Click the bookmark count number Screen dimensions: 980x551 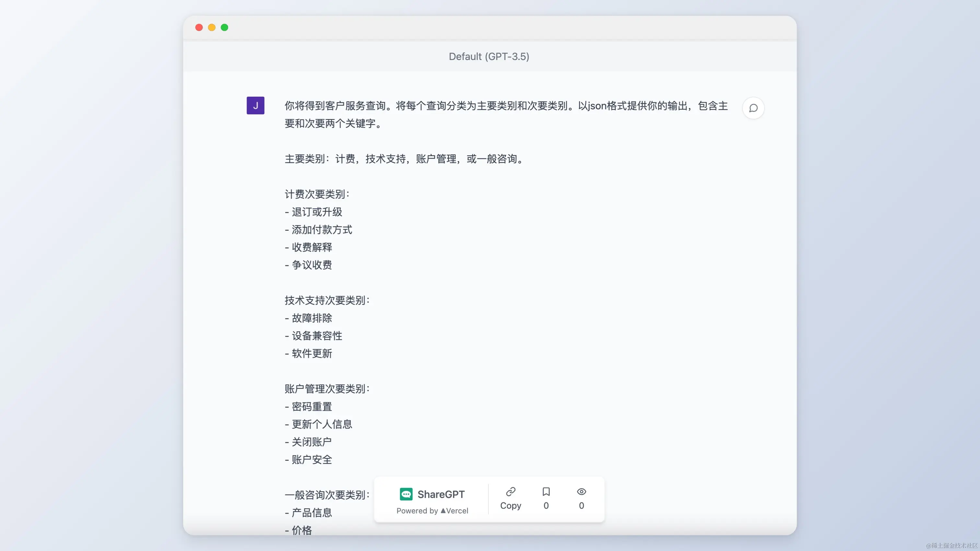point(546,505)
